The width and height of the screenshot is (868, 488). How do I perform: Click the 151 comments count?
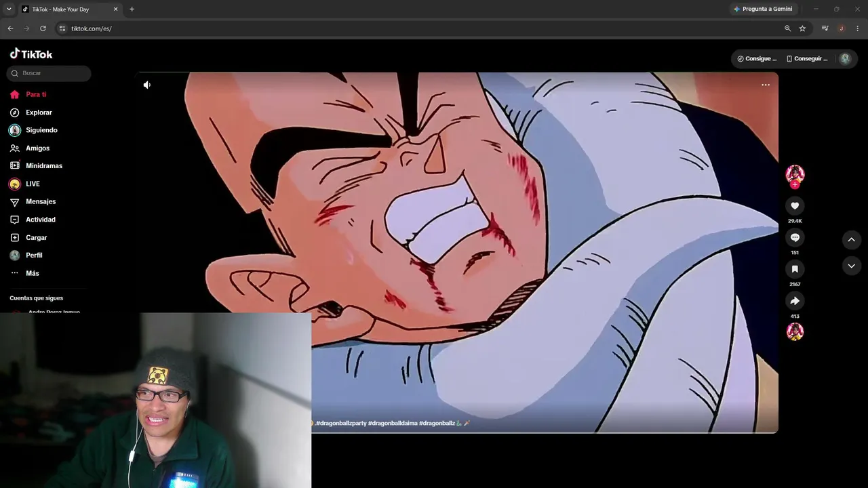[795, 253]
